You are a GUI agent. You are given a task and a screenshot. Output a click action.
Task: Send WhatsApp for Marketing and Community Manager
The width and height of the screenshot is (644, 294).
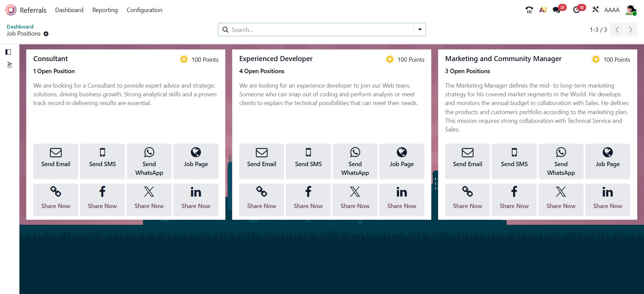[x=561, y=161]
